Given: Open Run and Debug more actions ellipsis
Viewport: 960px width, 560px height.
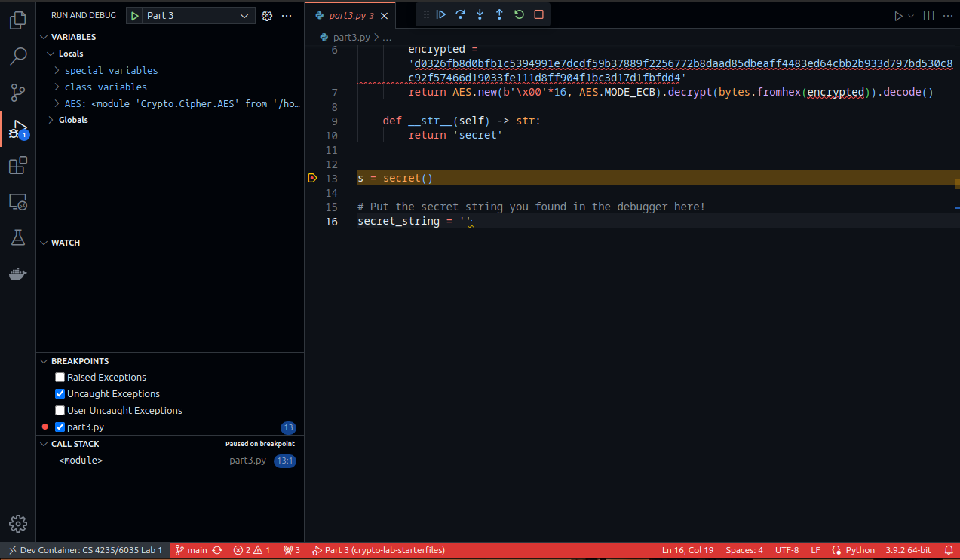Looking at the screenshot, I should (x=287, y=15).
